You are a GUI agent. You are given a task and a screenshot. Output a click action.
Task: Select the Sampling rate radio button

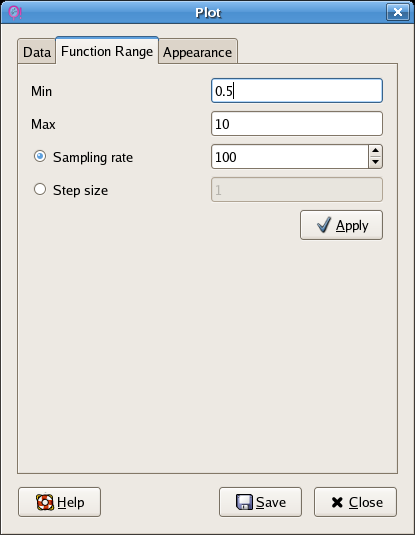click(40, 157)
